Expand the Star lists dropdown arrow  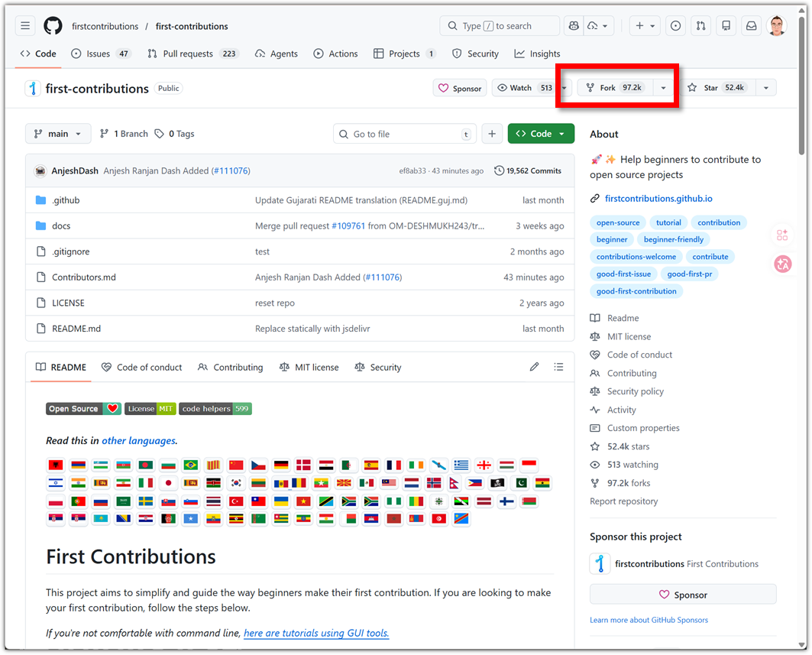(x=766, y=88)
